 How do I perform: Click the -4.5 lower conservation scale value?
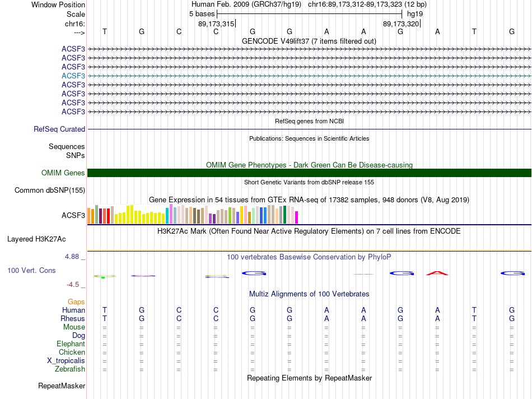[x=73, y=285]
